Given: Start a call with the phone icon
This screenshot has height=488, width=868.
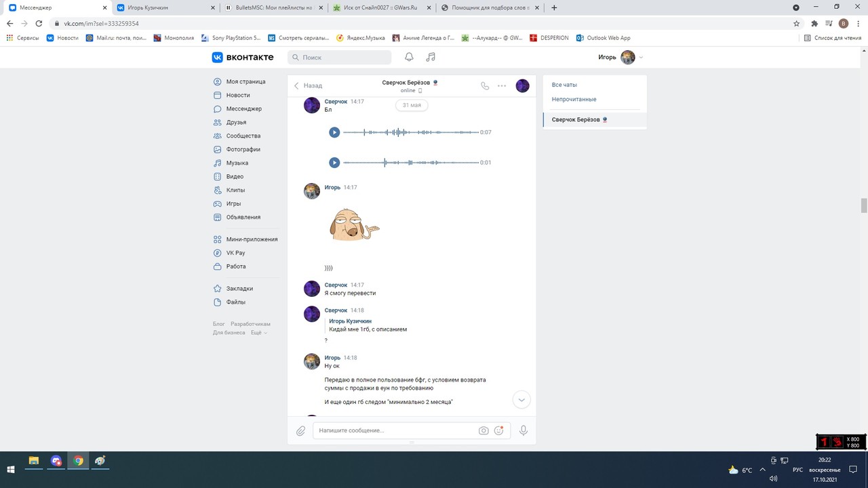Looking at the screenshot, I should [485, 86].
